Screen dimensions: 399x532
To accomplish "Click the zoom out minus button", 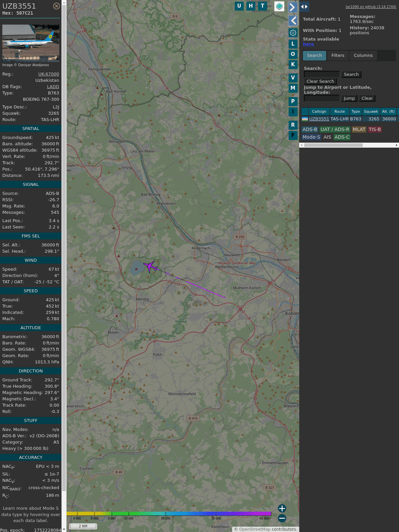I will pyautogui.click(x=282, y=518).
